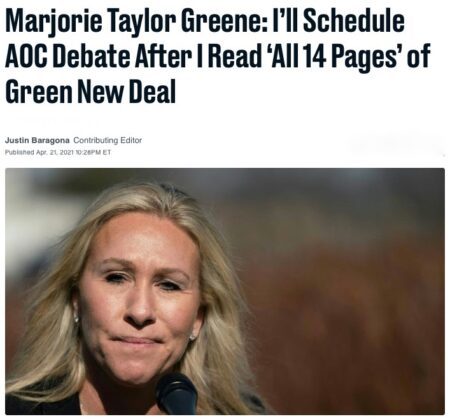Viewport: 450px width, 419px height.
Task: Select the Published Apr. 21, 2021 timestamp
Action: coord(58,152)
